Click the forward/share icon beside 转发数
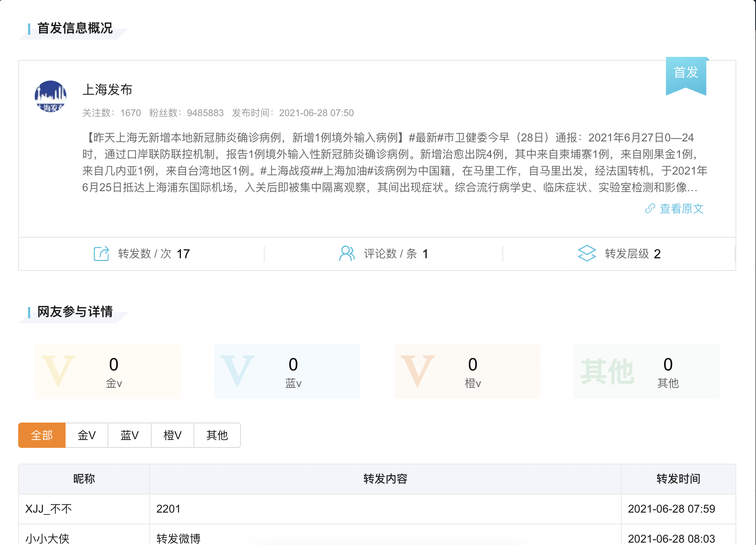 point(102,254)
